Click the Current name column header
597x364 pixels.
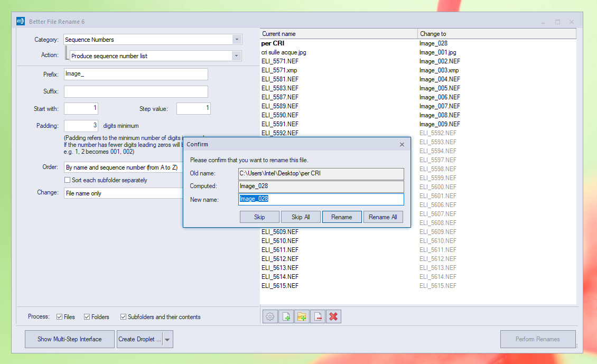[338, 34]
